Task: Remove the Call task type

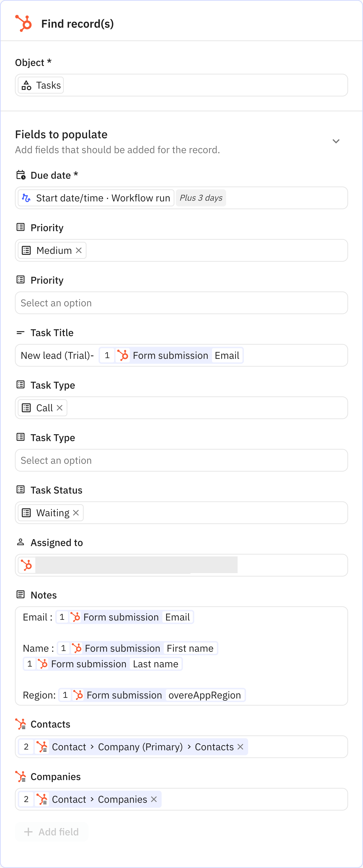Action: pos(60,408)
